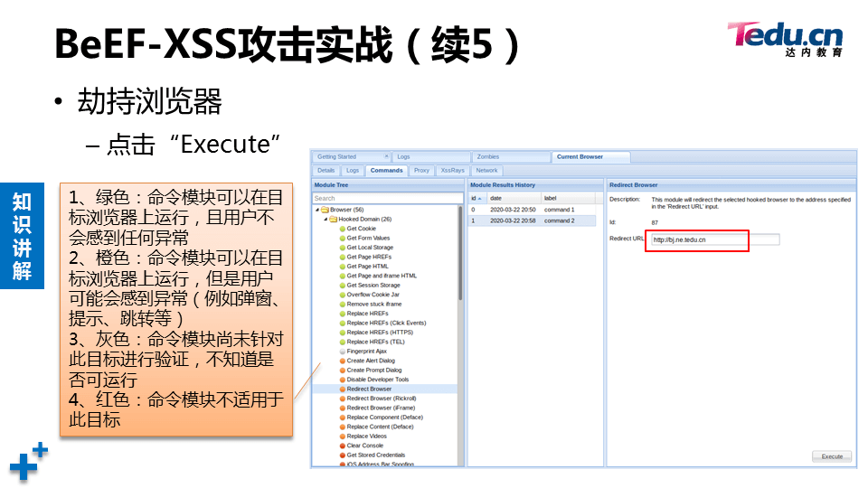Click the green dot beside Overflow Cookie Jar
The height and width of the screenshot is (488, 868).
[x=342, y=295]
